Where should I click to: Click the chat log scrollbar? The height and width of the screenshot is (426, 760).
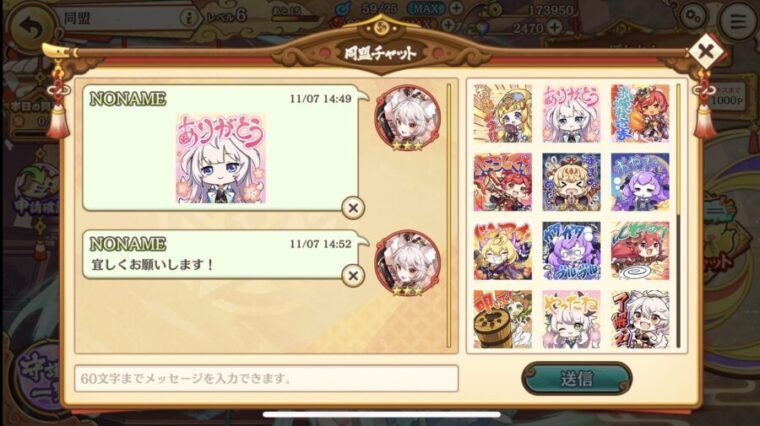coord(449,216)
